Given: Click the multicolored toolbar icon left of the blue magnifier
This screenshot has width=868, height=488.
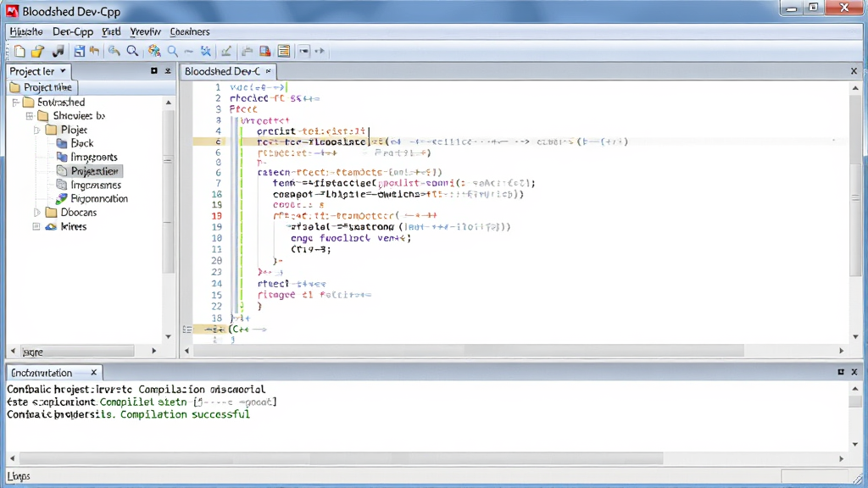Looking at the screenshot, I should click(x=154, y=52).
